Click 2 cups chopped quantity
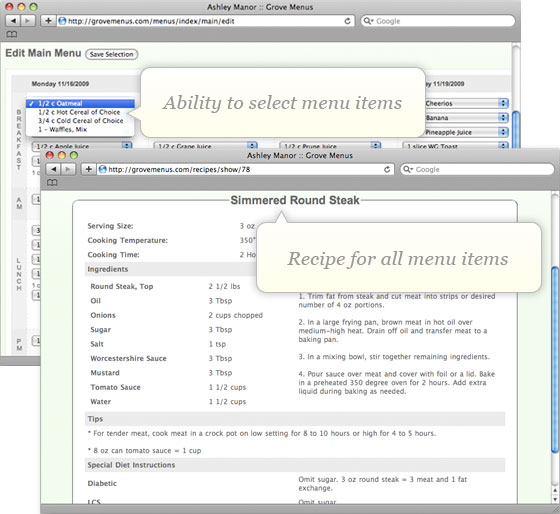The width and height of the screenshot is (560, 514). [236, 315]
